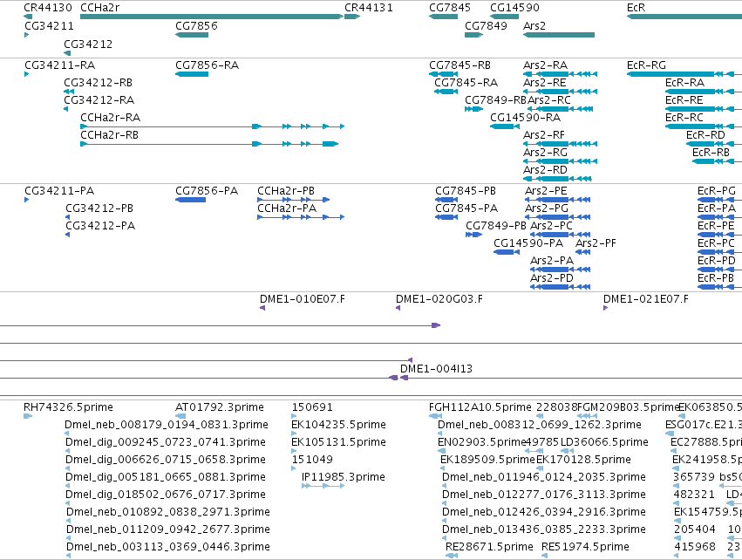Screen dimensions: 742x560
Task: Click the Ars2-PD protein feature
Action: pyautogui.click(x=561, y=287)
